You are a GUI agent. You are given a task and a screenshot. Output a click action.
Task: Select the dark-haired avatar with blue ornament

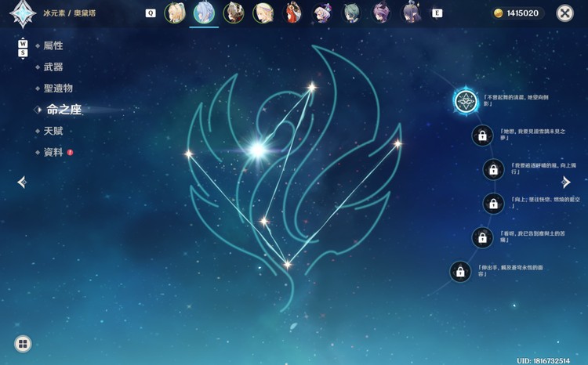tap(411, 13)
